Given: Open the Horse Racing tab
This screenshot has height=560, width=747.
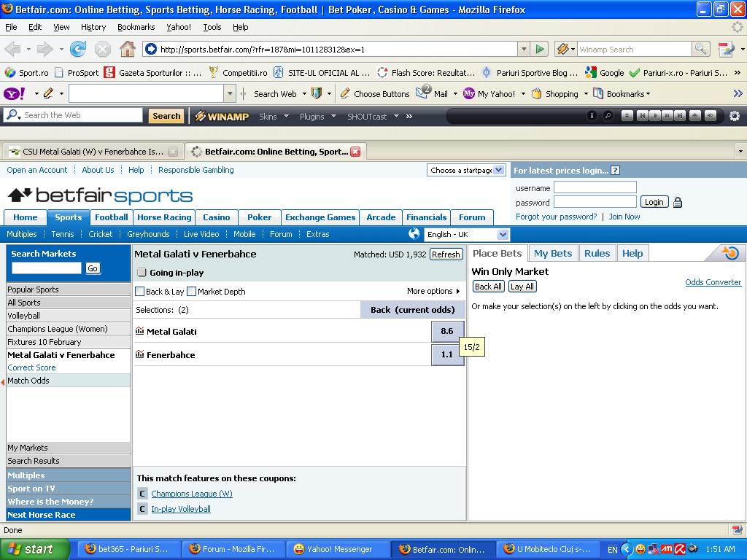Looking at the screenshot, I should click(x=164, y=217).
